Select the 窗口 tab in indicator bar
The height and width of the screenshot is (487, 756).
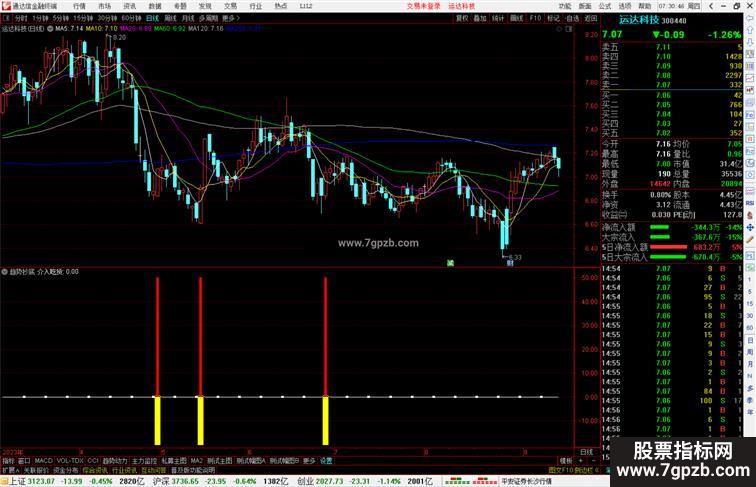click(x=24, y=461)
